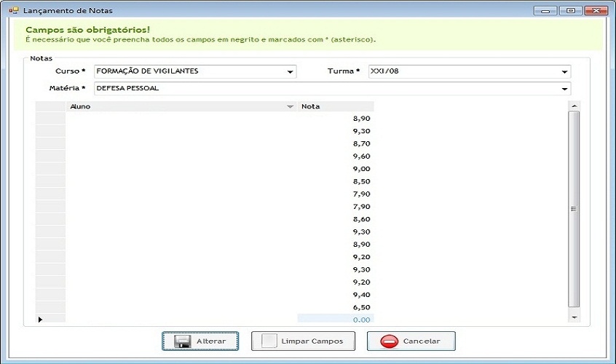Click the blank page icon on Limpar Campos
The width and height of the screenshot is (616, 364).
(x=269, y=341)
